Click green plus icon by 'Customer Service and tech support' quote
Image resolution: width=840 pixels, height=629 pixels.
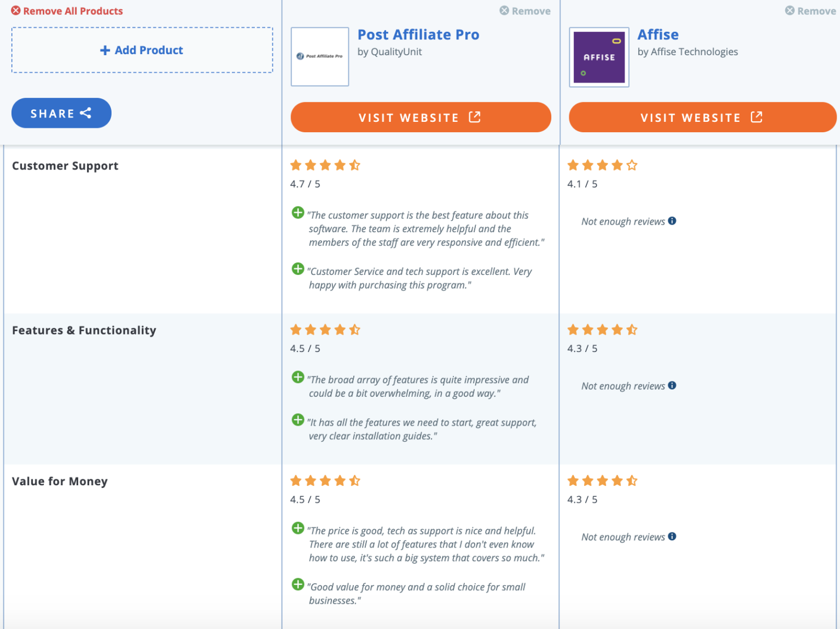(x=298, y=269)
